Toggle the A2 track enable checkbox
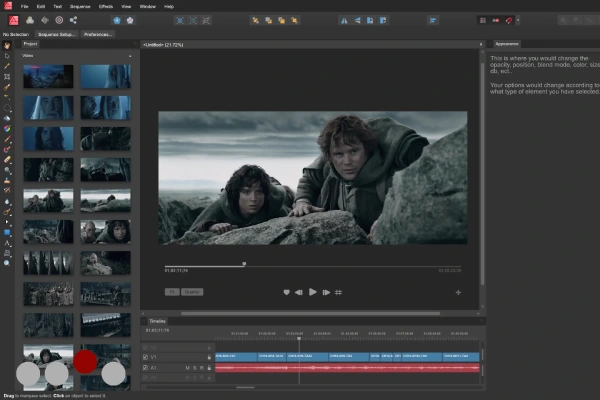 [145, 377]
